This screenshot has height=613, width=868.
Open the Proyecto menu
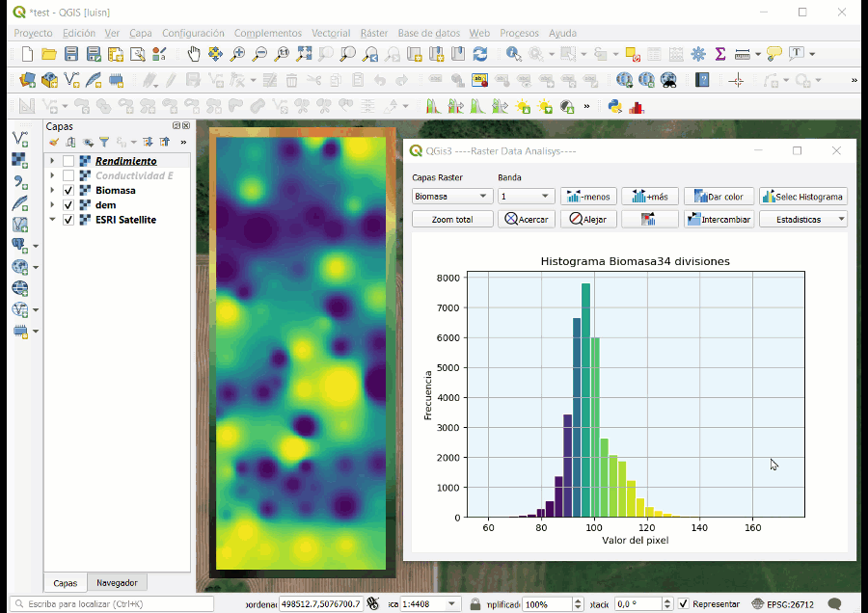tap(33, 33)
